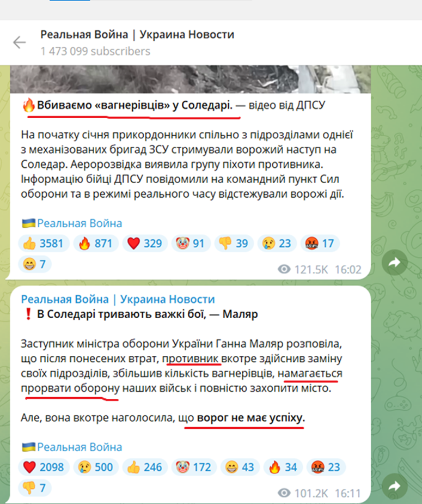Pick grinning face reaction with 7

coord(35,264)
